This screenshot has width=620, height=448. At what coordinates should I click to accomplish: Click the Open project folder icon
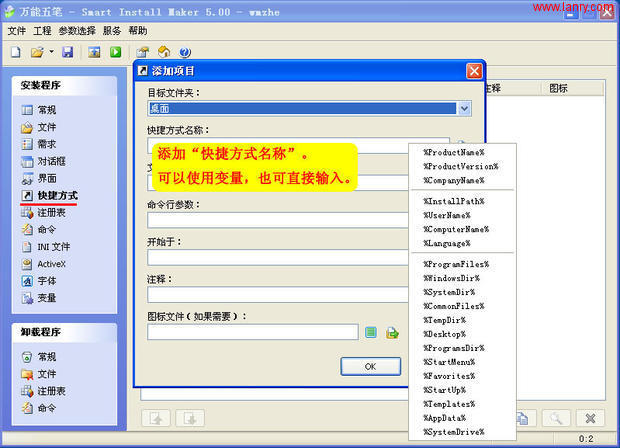pos(37,52)
